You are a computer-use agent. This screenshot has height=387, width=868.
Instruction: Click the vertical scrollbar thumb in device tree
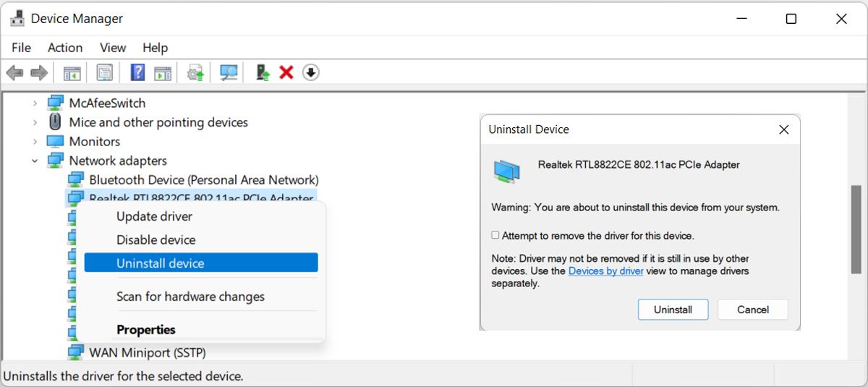857,231
